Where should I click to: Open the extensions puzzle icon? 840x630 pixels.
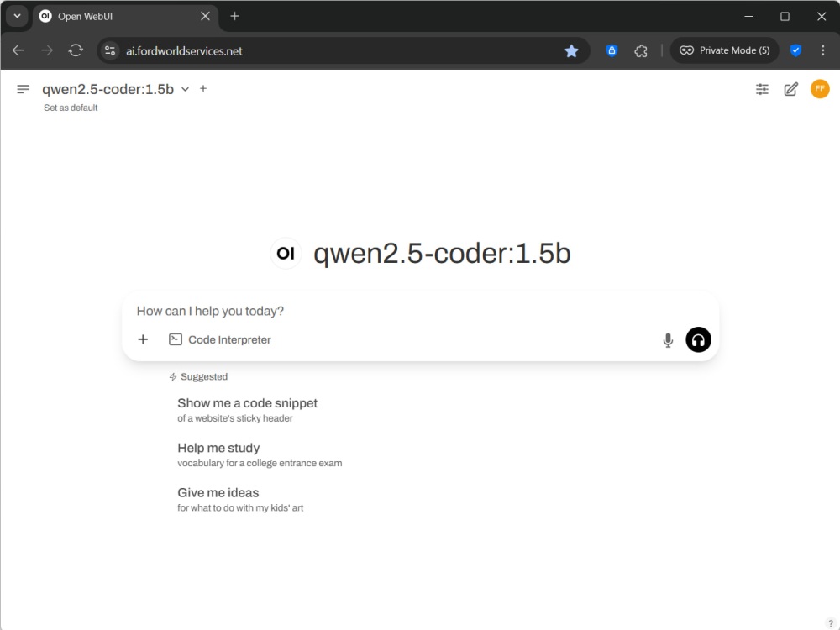pos(641,51)
